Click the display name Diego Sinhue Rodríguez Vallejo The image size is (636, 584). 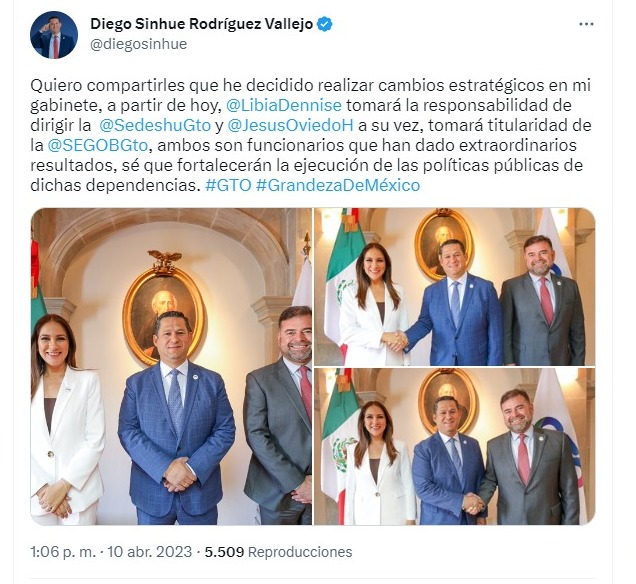[202, 24]
